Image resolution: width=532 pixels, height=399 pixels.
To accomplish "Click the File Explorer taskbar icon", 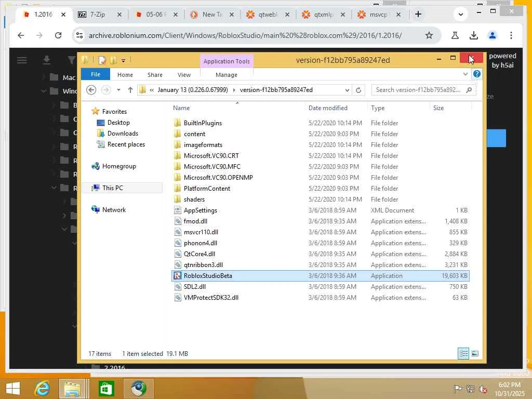I will 72,388.
